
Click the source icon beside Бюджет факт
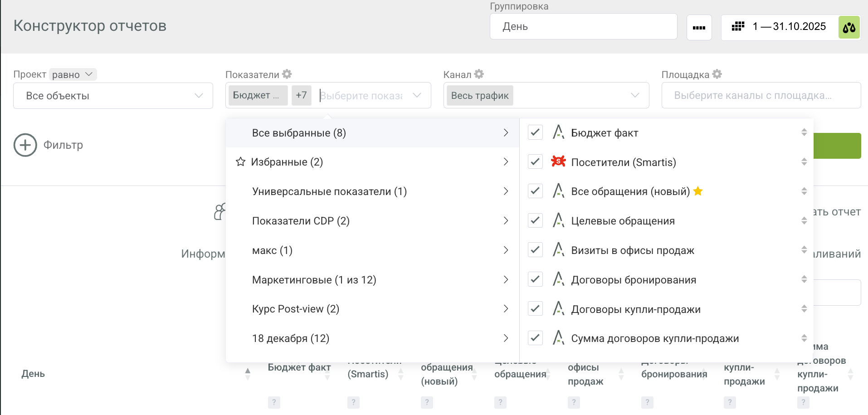[558, 132]
